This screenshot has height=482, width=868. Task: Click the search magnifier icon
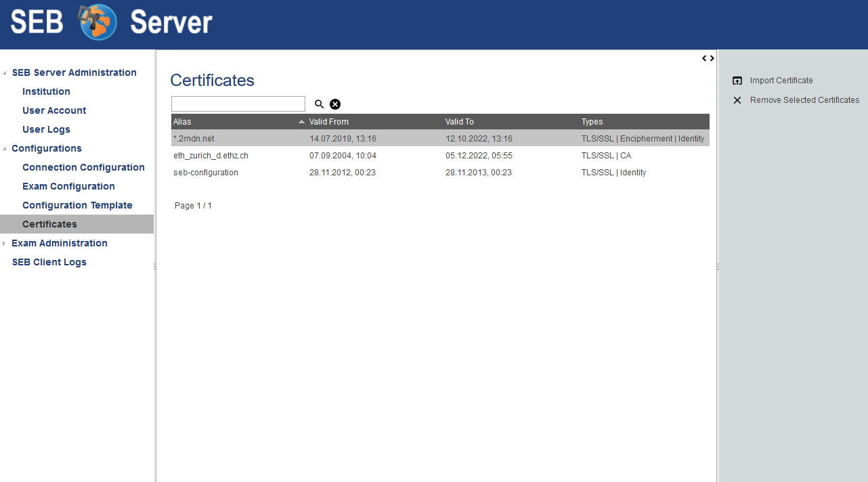[320, 104]
